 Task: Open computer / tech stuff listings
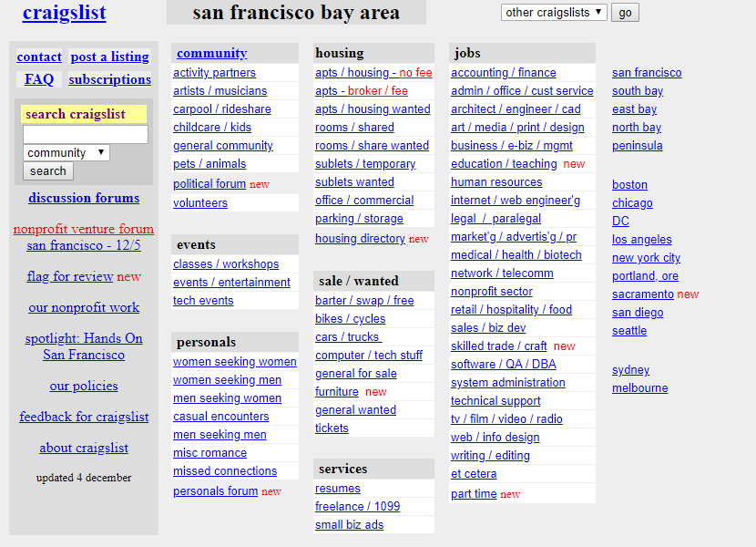point(369,356)
